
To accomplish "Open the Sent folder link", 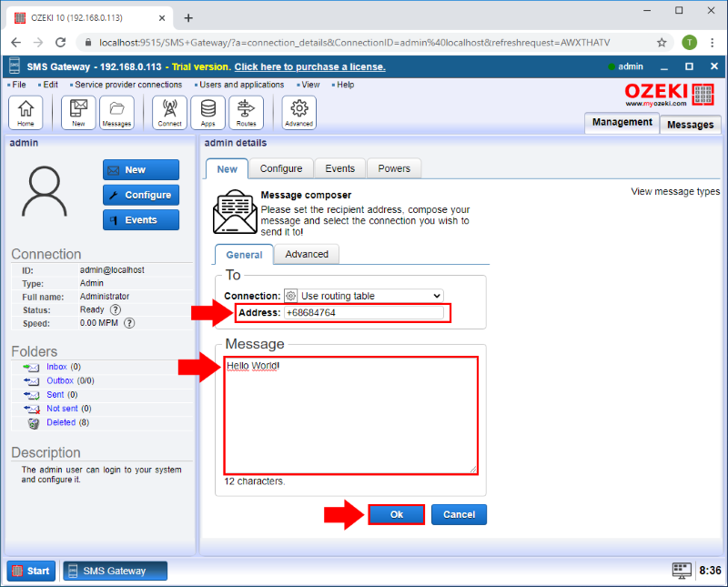I will coord(56,395).
